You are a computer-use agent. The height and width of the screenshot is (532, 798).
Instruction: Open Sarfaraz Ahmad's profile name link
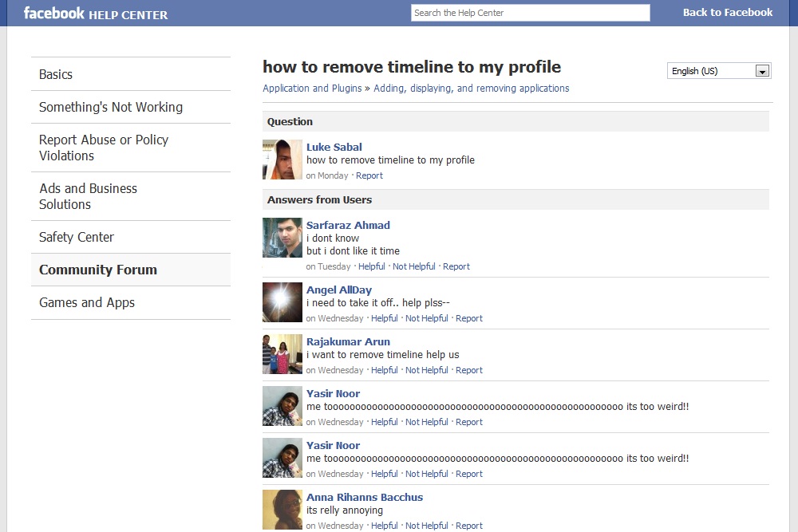click(348, 225)
